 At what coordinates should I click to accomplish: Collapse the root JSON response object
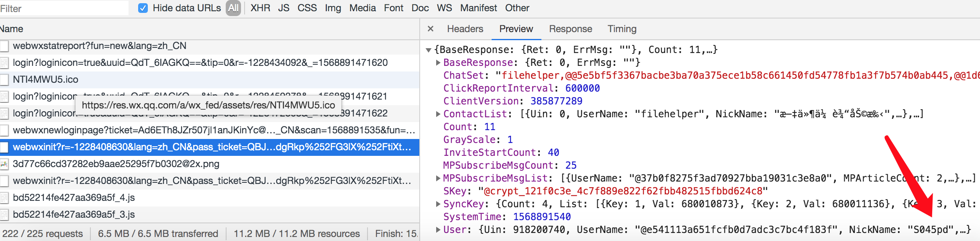[x=429, y=50]
